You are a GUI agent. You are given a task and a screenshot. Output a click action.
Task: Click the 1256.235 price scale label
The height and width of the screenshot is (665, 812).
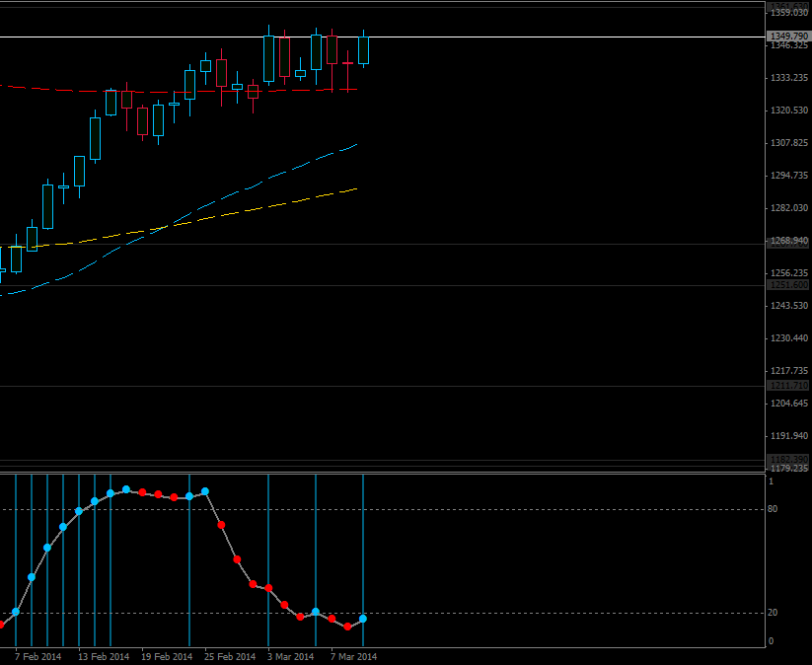click(789, 273)
